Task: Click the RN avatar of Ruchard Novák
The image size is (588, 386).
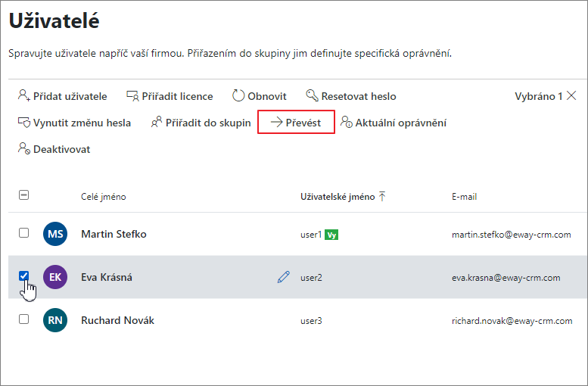Action: pos(55,320)
